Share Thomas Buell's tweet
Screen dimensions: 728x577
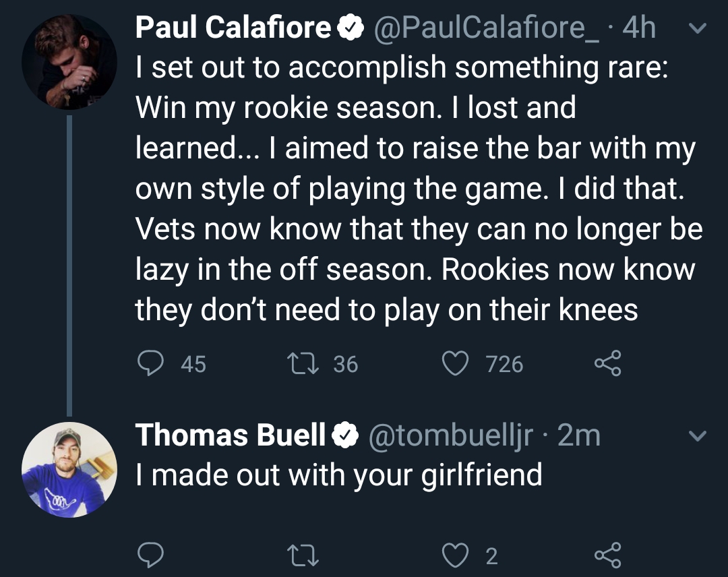(x=608, y=555)
